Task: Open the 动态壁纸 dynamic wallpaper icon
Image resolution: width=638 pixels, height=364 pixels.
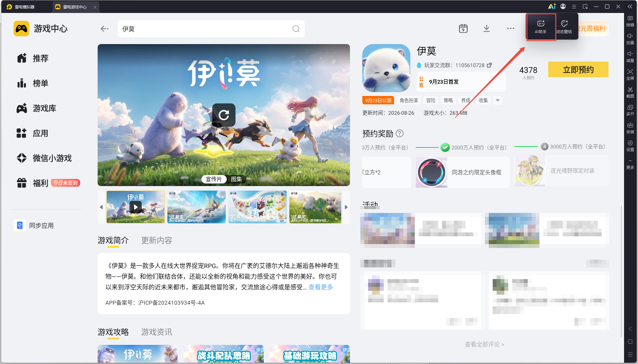Action: coord(564,27)
